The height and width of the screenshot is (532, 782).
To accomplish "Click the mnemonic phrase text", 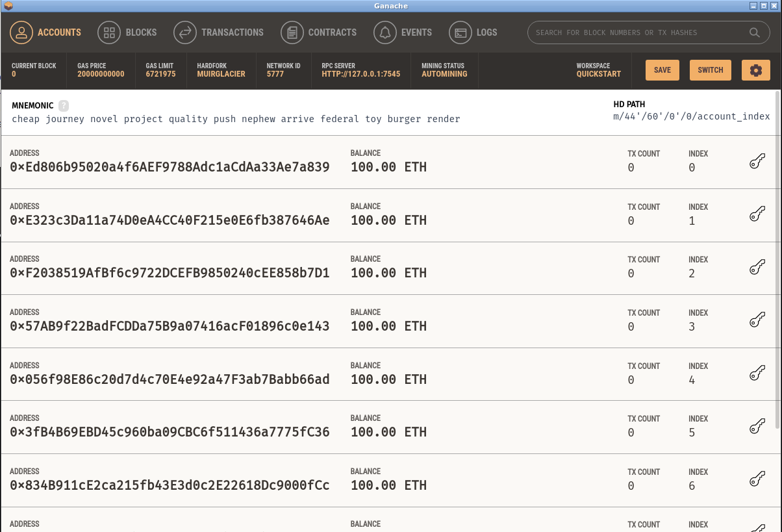I will tap(236, 119).
